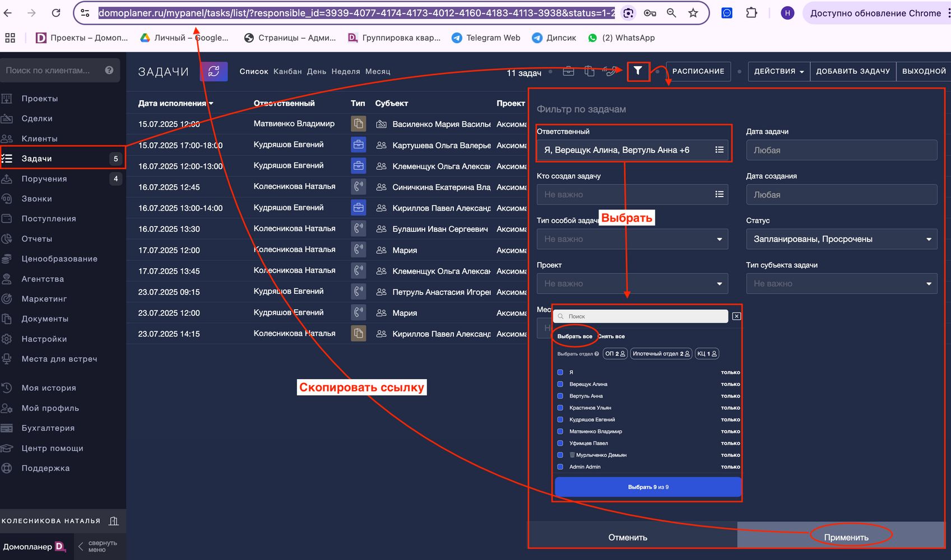The image size is (951, 560).
Task: Open Поручения in the sidebar
Action: pos(44,179)
